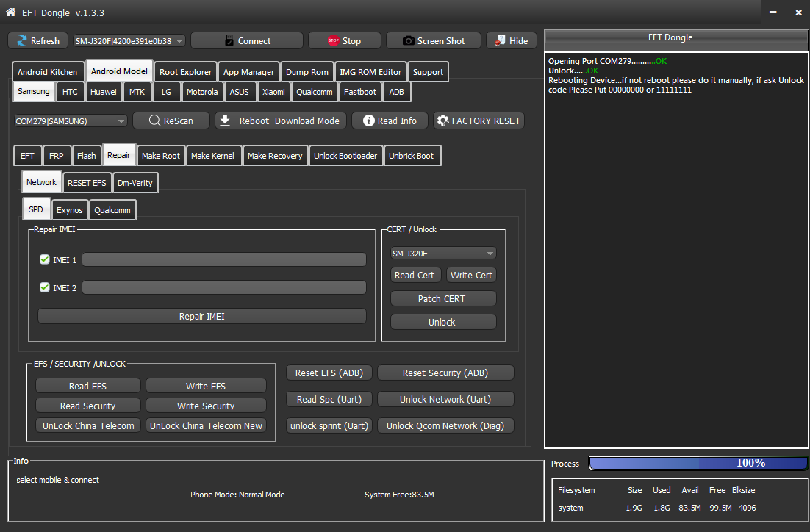The image size is (810, 532).
Task: Open the FRP tab
Action: click(x=57, y=156)
